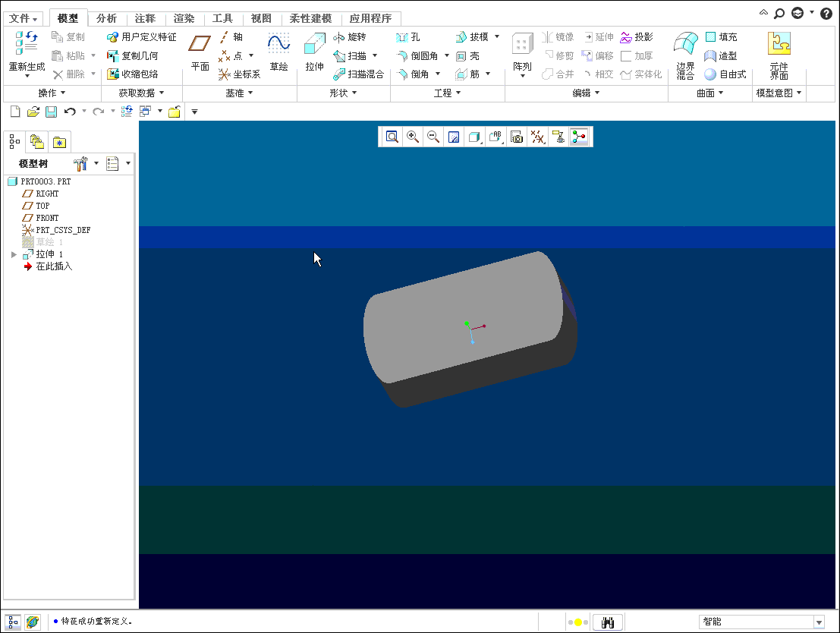840x633 pixels.
Task: Click the 在此插入 insert marker
Action: click(x=48, y=266)
